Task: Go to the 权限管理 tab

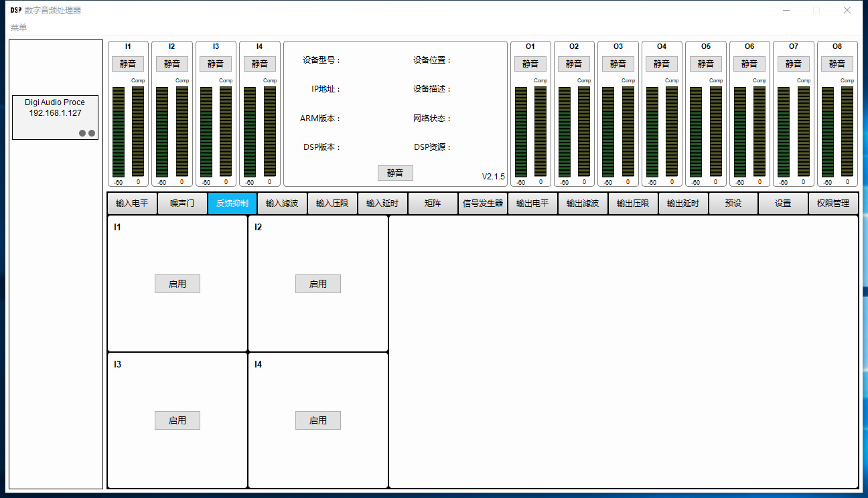Action: click(833, 203)
